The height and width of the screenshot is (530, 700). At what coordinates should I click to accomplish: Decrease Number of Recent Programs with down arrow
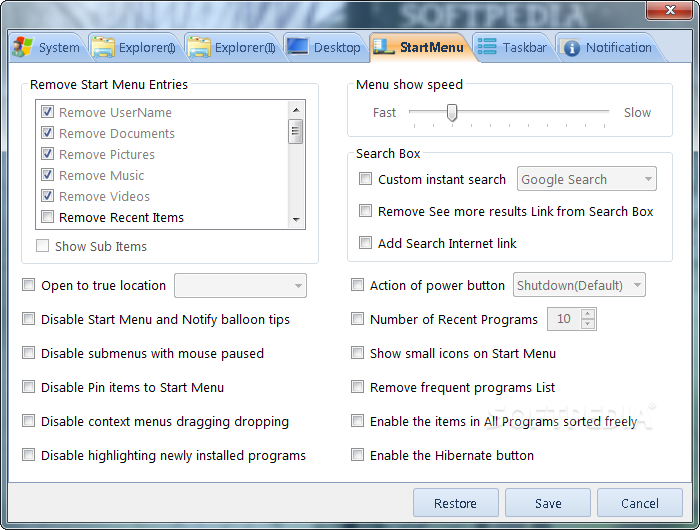coord(588,324)
